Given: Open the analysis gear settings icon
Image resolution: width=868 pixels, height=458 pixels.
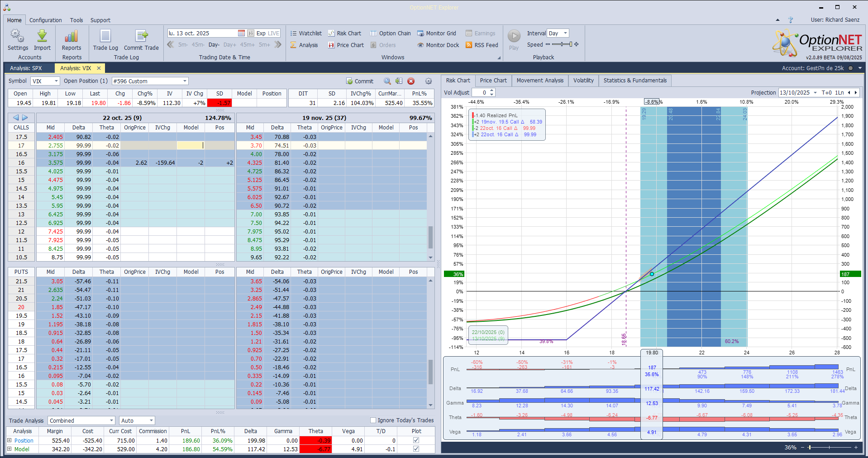Looking at the screenshot, I should [429, 81].
